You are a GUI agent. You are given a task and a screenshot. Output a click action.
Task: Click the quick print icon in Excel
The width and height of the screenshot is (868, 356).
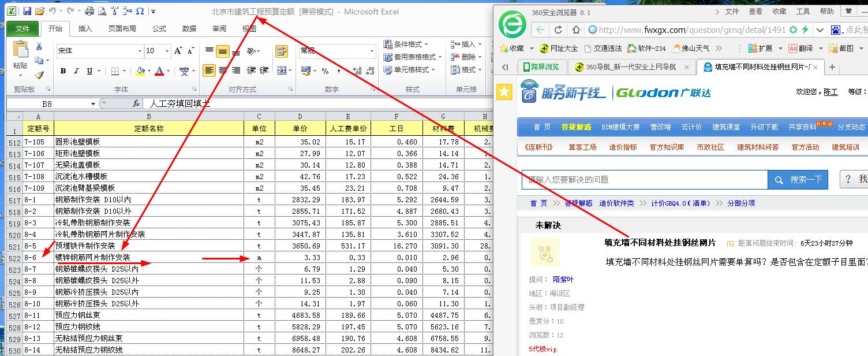(89, 11)
